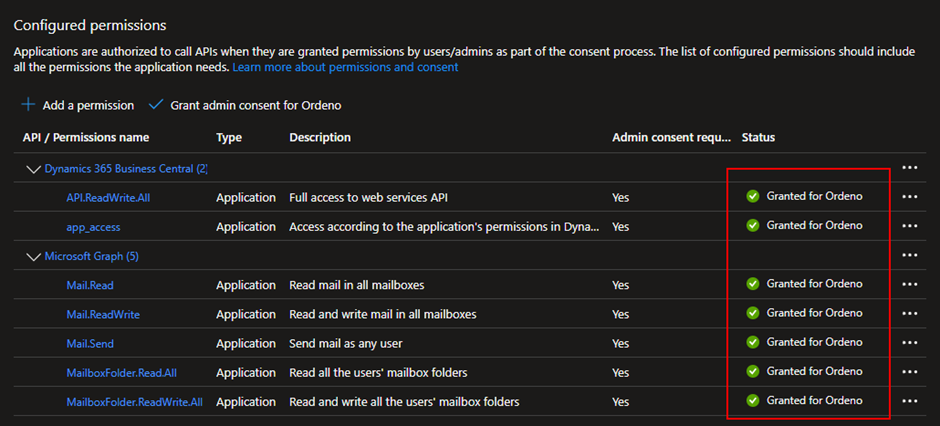Open the MailboxFolder.ReadWrite.All permission
Screen dimensions: 940x426
134,402
